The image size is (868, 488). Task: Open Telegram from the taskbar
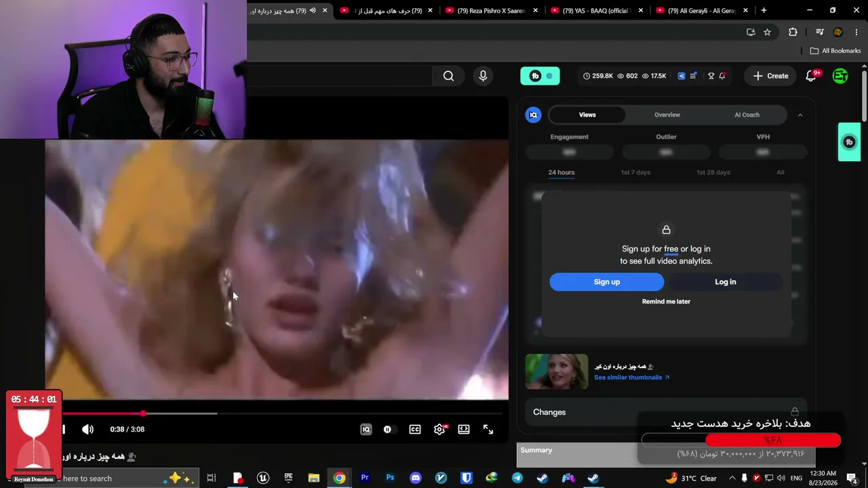pyautogui.click(x=517, y=479)
